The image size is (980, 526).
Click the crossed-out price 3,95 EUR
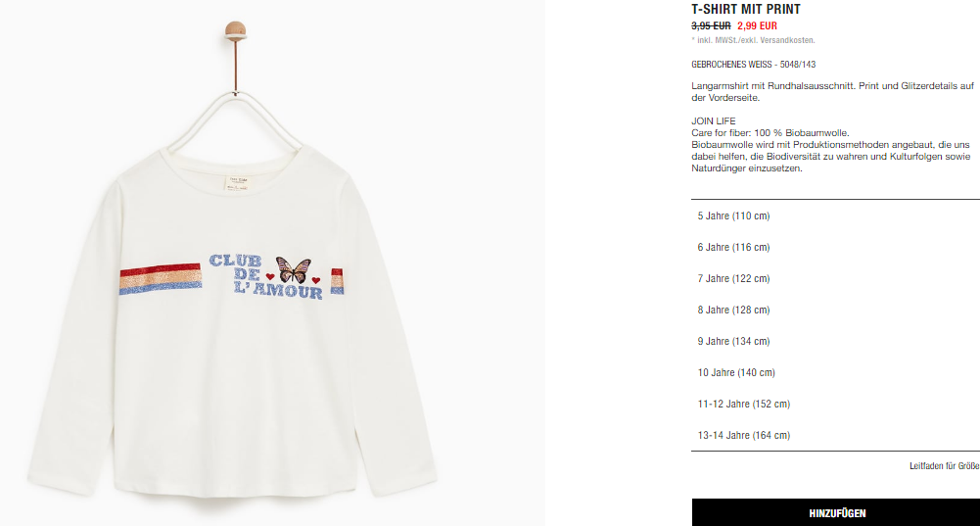click(x=711, y=25)
